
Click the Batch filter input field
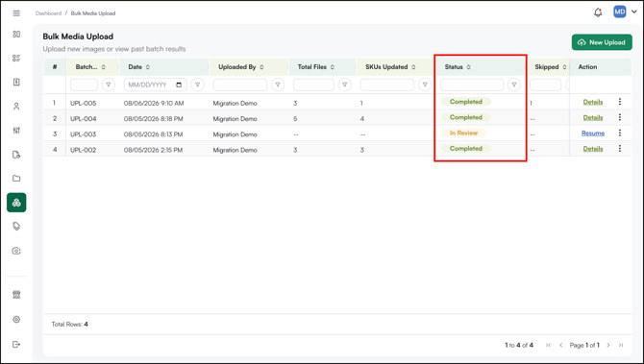pos(84,85)
